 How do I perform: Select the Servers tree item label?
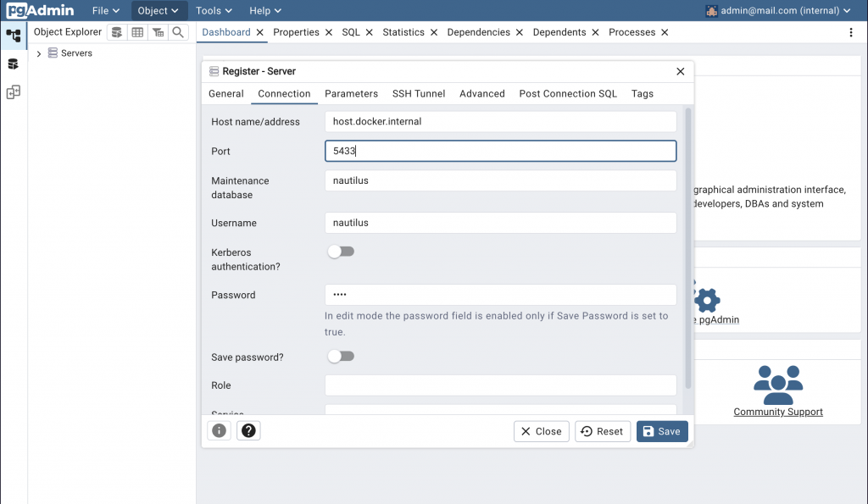coord(76,53)
